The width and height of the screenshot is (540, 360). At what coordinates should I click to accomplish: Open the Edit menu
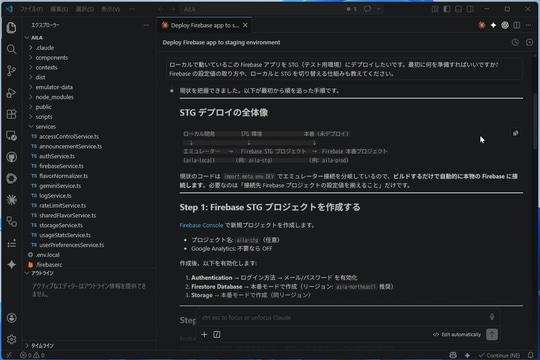(x=59, y=9)
